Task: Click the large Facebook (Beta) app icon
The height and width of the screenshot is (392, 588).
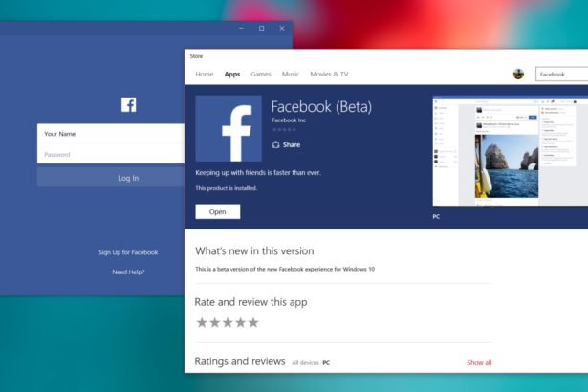Action: [228, 127]
